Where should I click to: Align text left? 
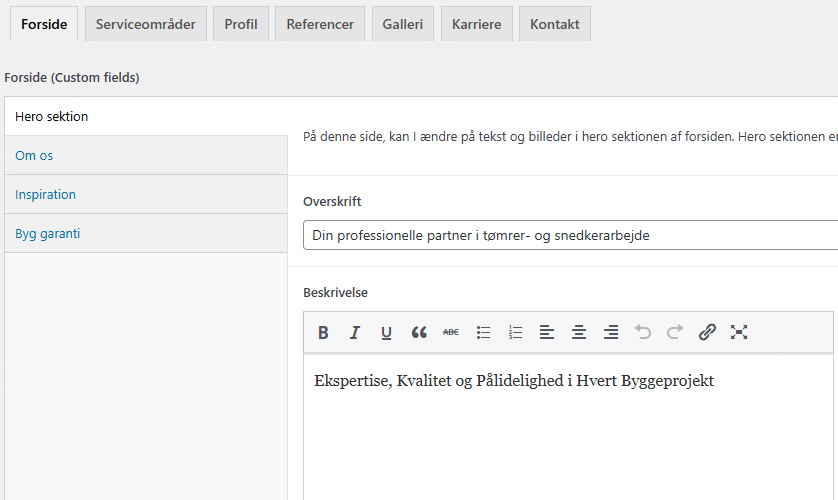click(547, 333)
